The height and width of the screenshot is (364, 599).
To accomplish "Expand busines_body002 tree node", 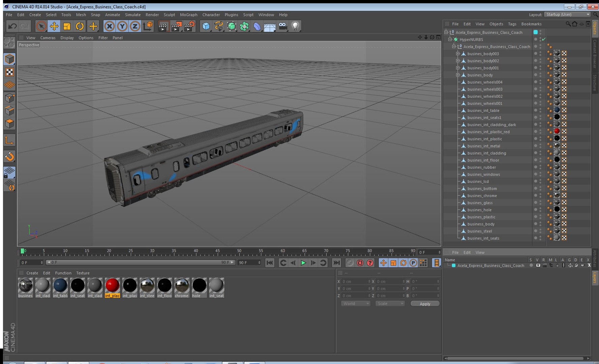I will tap(458, 61).
